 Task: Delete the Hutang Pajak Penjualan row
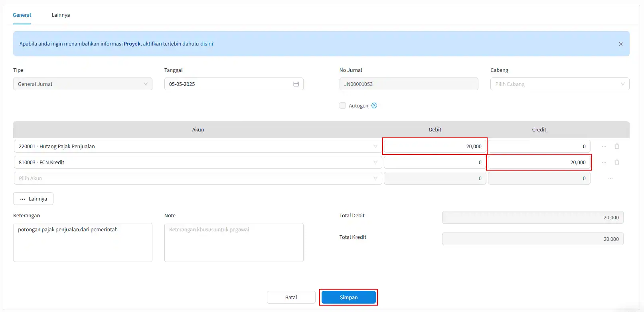coord(617,146)
